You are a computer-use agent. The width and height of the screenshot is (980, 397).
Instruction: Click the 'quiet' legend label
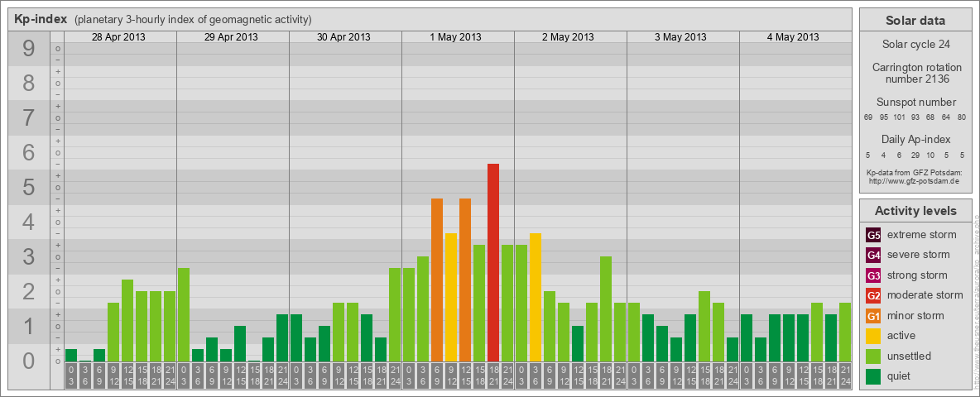click(x=900, y=375)
